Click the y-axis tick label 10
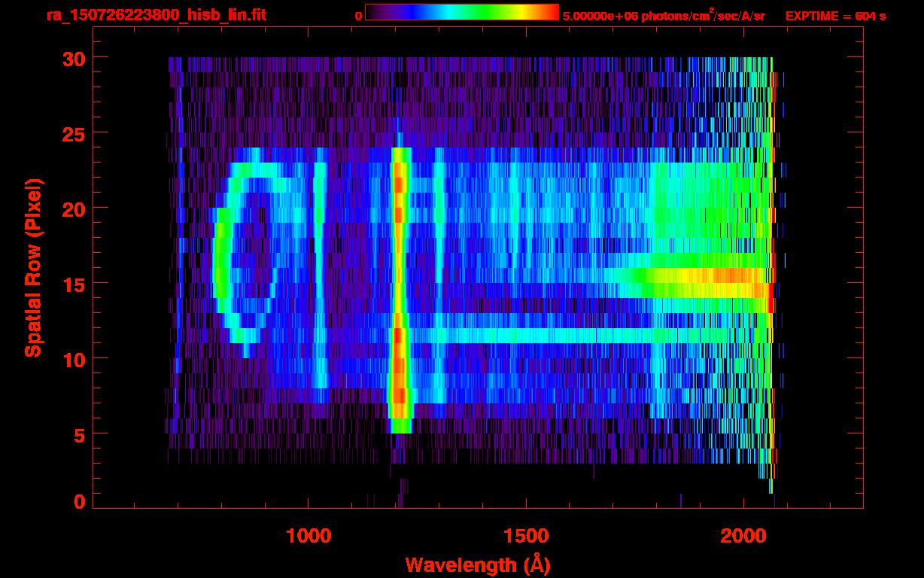924x578 pixels. click(x=74, y=359)
